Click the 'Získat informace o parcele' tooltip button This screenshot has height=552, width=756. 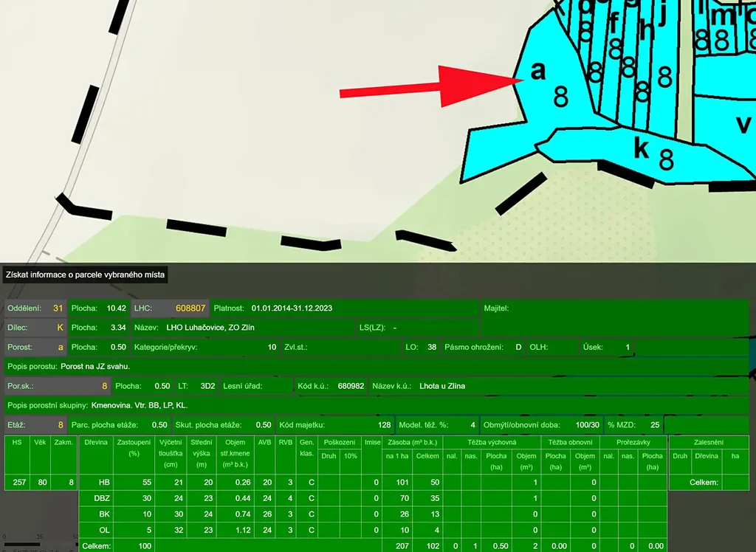[x=85, y=275]
